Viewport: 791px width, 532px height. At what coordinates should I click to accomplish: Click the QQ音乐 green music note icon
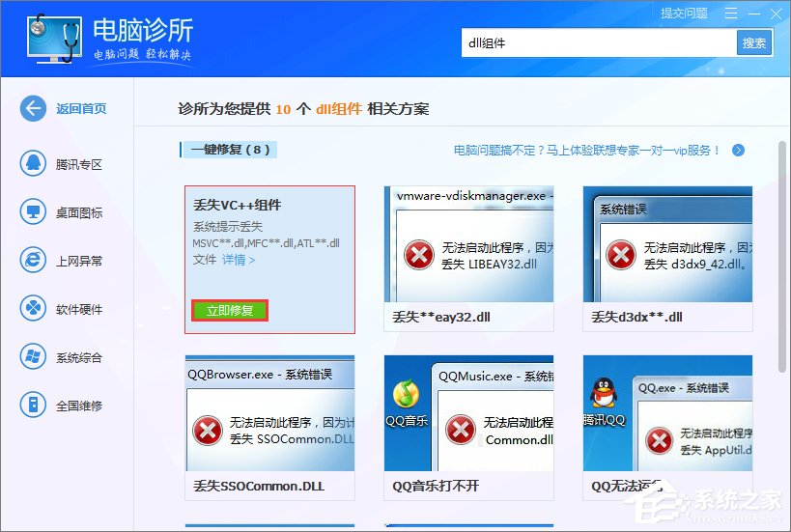[406, 394]
